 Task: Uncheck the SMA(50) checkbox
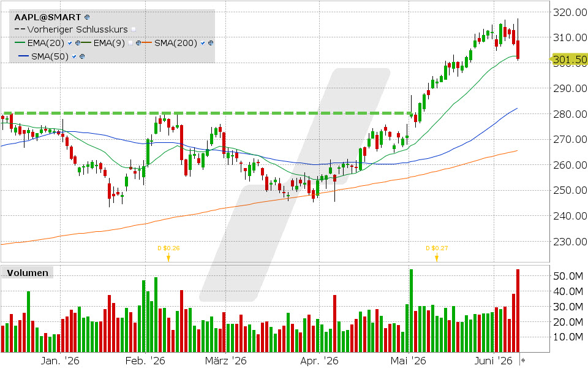click(x=74, y=56)
